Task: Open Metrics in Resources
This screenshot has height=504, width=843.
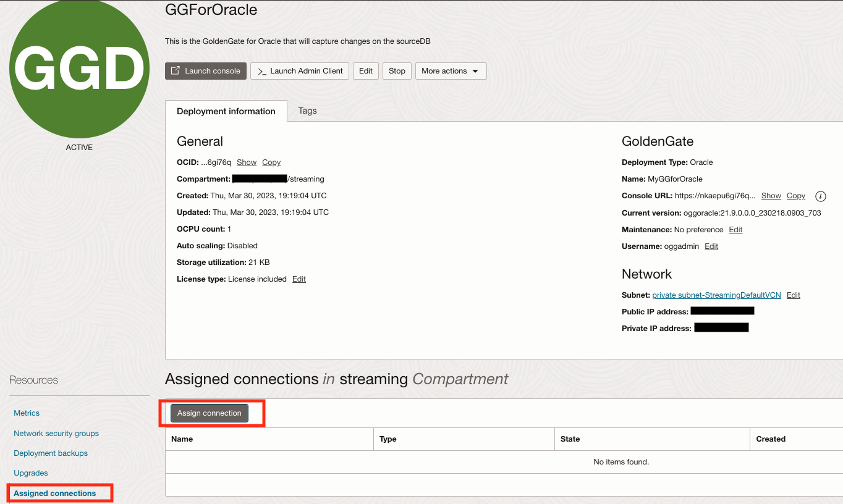Action: tap(27, 413)
